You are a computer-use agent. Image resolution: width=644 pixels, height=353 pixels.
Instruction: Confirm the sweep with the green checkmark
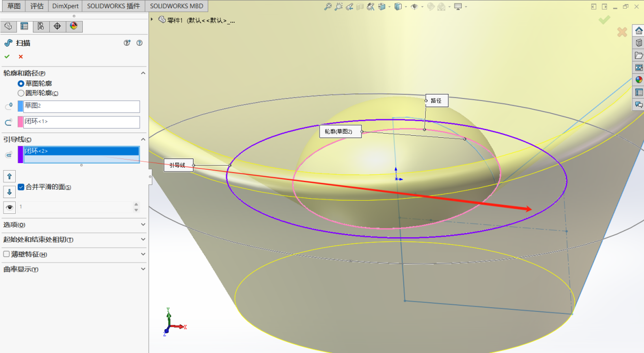[x=7, y=56]
